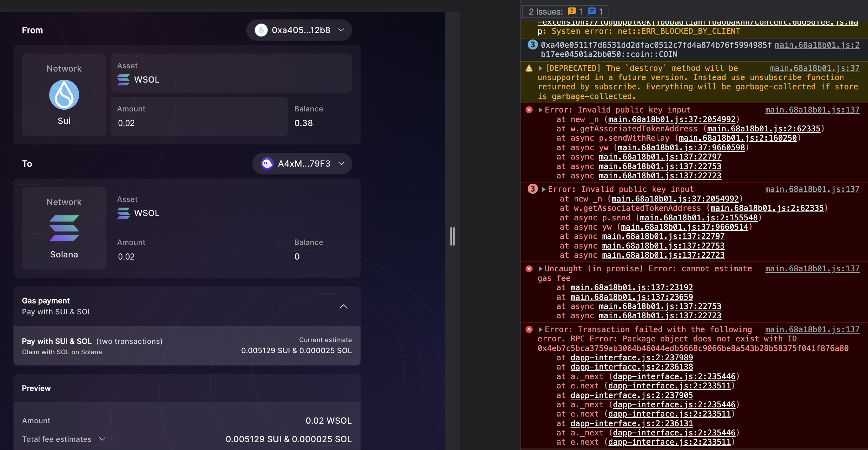Click the WSOL asset in From section

coord(231,73)
